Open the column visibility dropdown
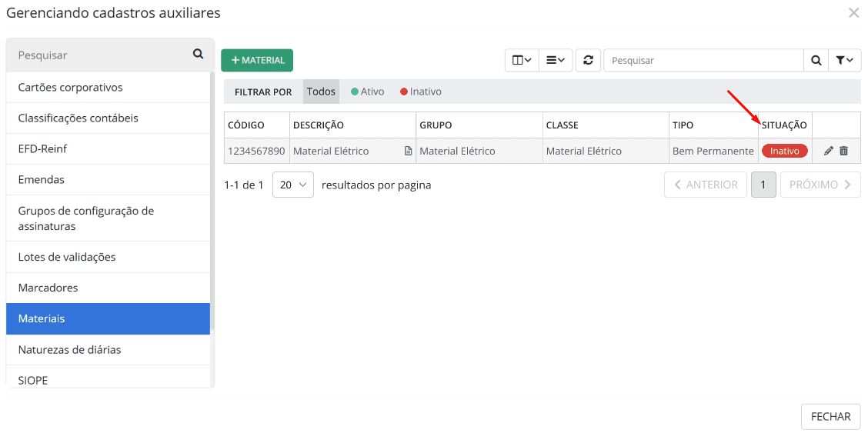 pyautogui.click(x=522, y=60)
